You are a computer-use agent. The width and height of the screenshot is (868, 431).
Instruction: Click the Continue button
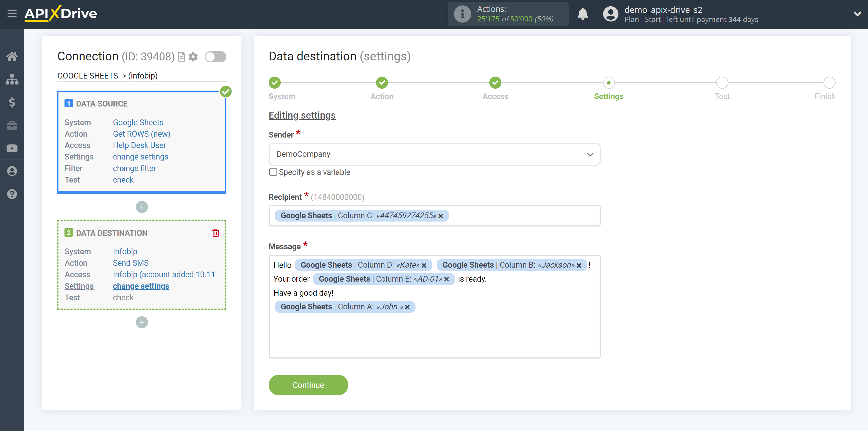tap(308, 385)
